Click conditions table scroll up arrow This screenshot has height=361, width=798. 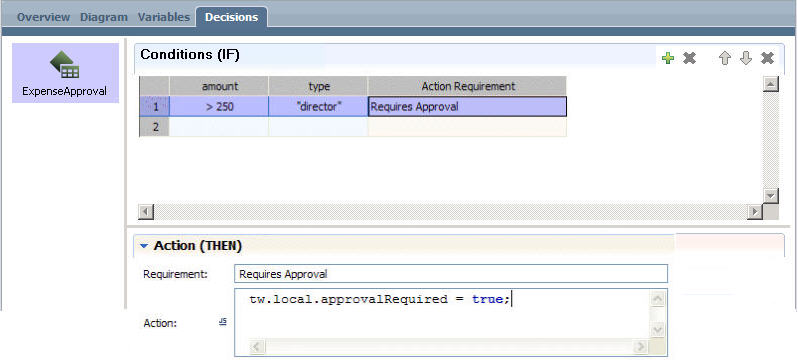(772, 85)
